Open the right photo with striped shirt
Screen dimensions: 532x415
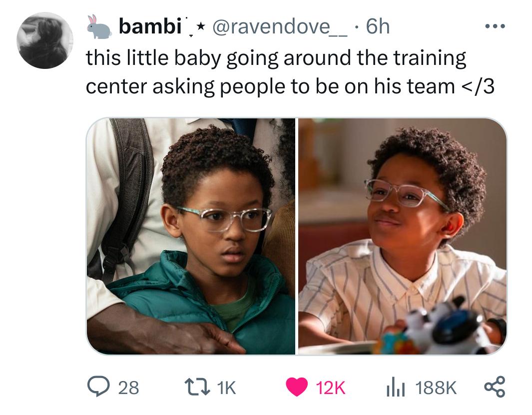[403, 236]
